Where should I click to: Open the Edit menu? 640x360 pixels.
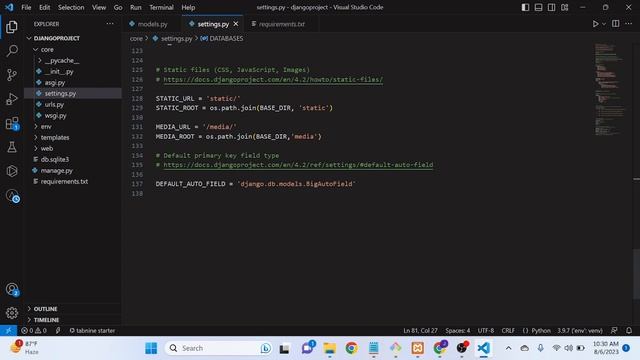click(44, 7)
